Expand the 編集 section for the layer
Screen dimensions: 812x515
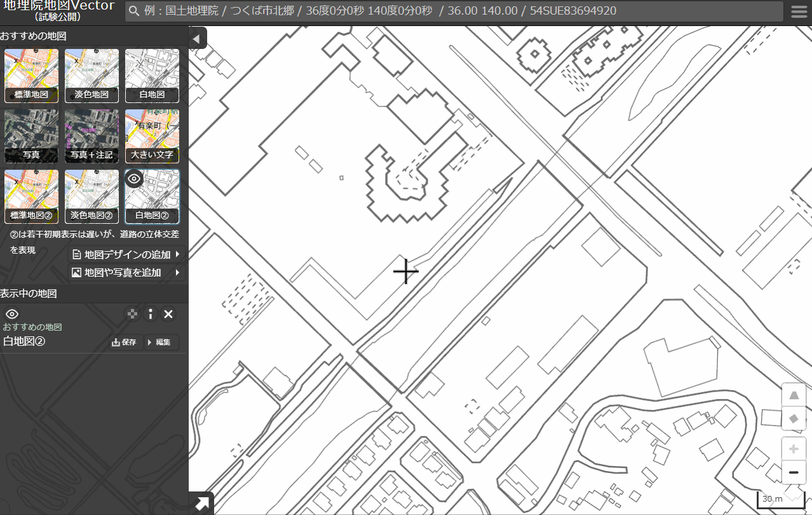point(161,342)
